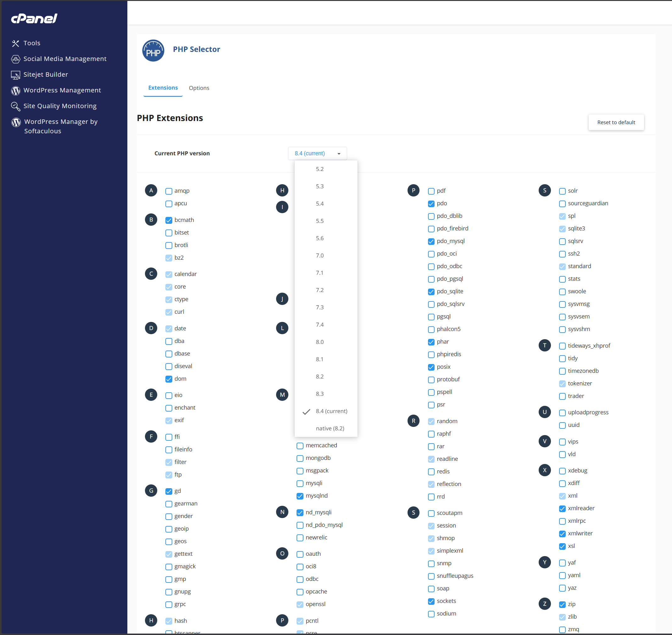Enable the apcu extension checkbox

pos(169,204)
